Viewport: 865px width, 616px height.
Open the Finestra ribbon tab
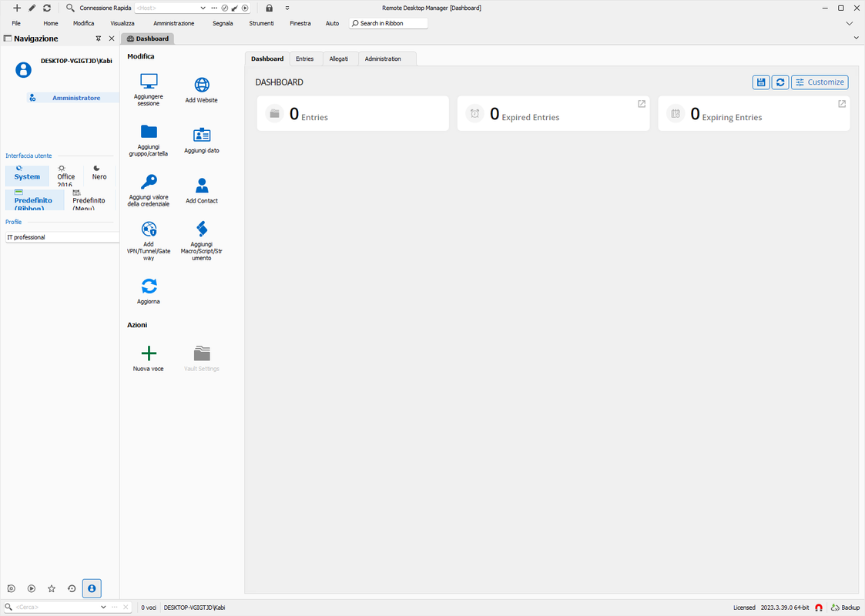(x=300, y=23)
